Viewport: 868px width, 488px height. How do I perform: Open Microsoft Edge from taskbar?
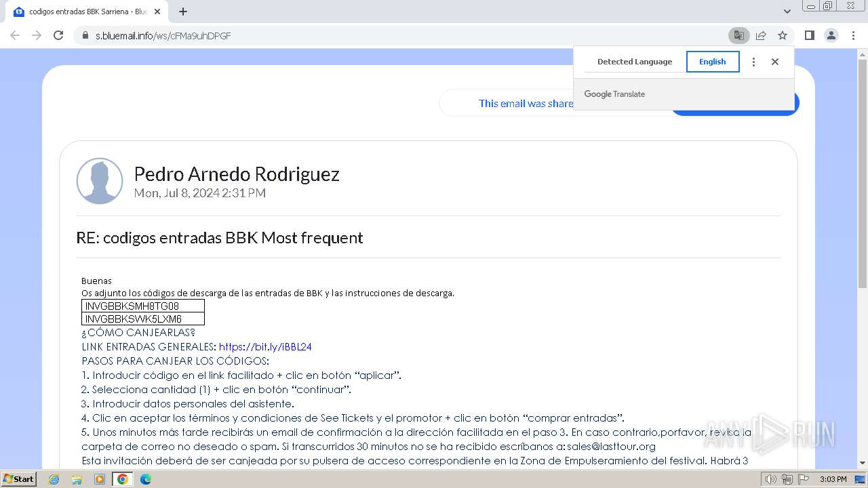[146, 479]
